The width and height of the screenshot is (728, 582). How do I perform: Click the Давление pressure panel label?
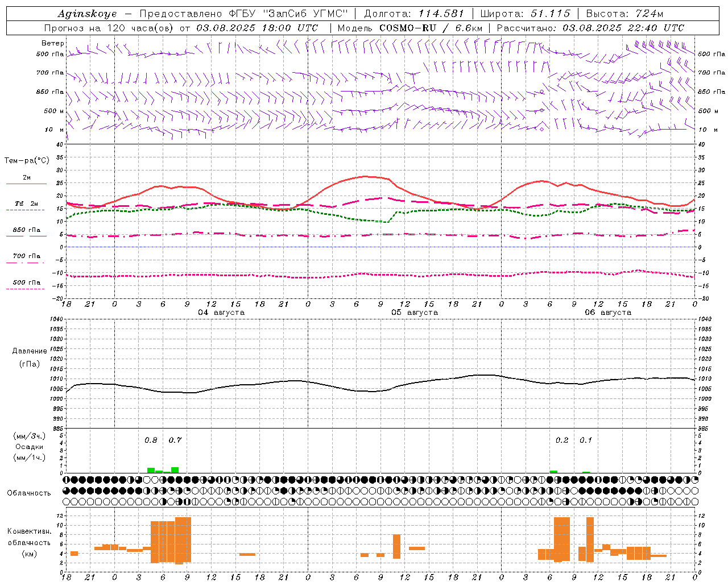(30, 351)
